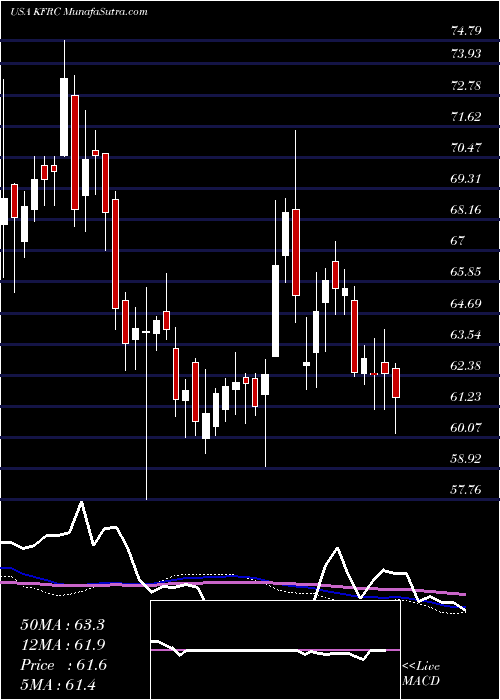The width and height of the screenshot is (500, 700).
Task: Click the 64.69 price axis label
Action: [x=467, y=304]
